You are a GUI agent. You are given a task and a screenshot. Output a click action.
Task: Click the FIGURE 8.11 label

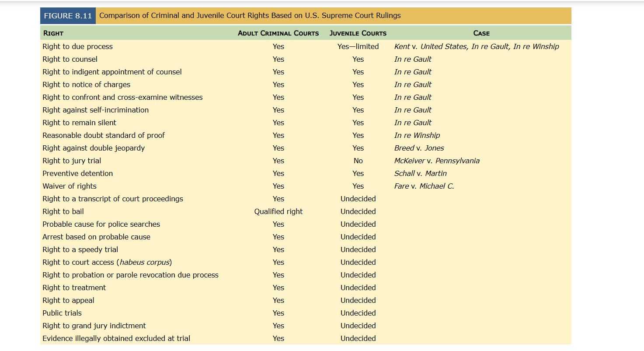(x=68, y=16)
